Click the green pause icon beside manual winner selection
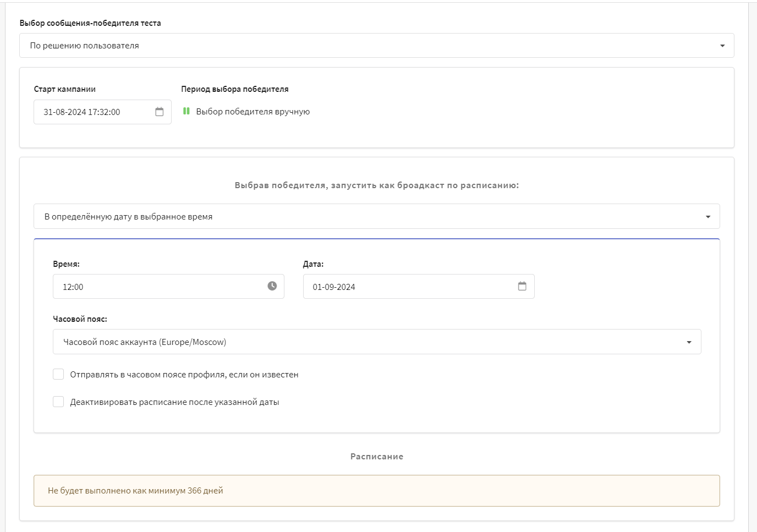The width and height of the screenshot is (757, 532). click(x=186, y=111)
